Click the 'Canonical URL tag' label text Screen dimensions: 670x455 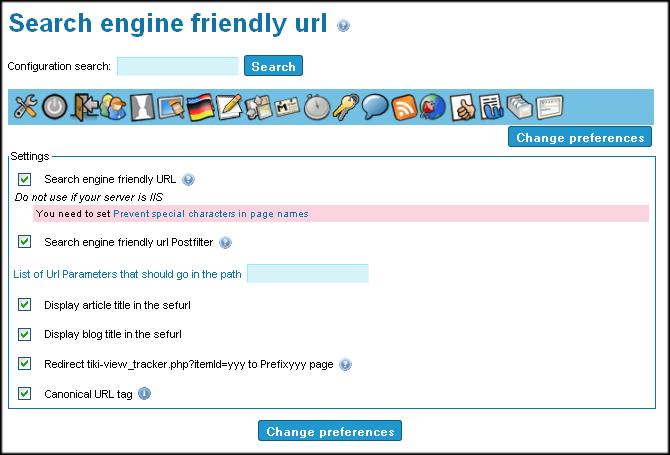point(88,394)
